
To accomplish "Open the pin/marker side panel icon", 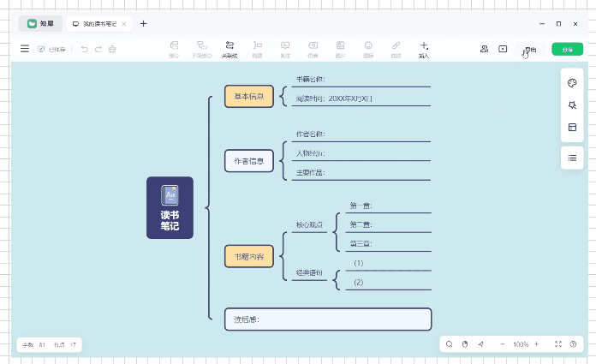I will pyautogui.click(x=572, y=105).
